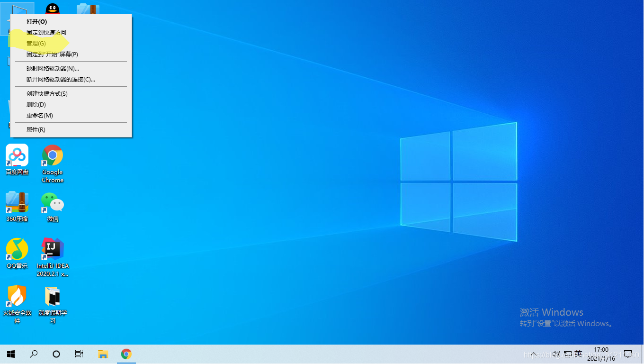The width and height of the screenshot is (644, 364).
Task: Open the network tray icon
Action: point(567,354)
